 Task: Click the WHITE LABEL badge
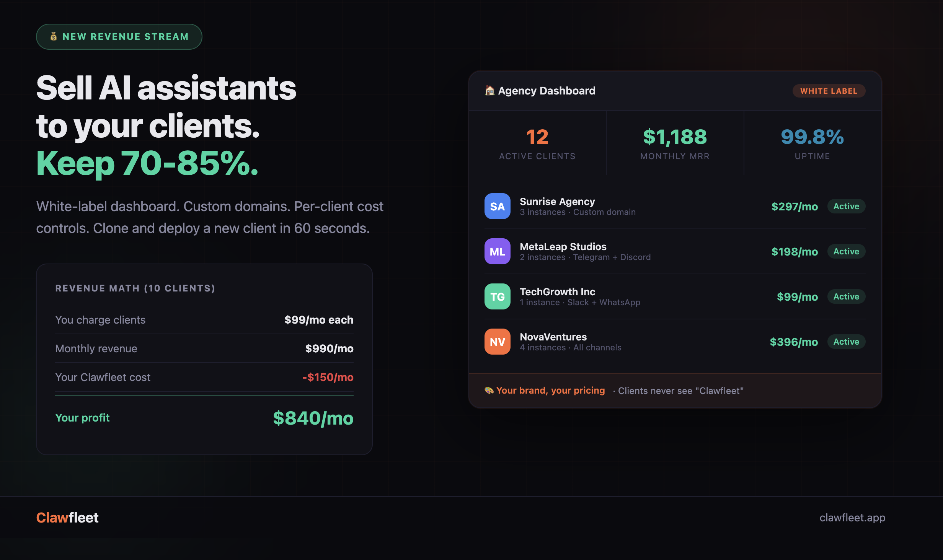[829, 91]
